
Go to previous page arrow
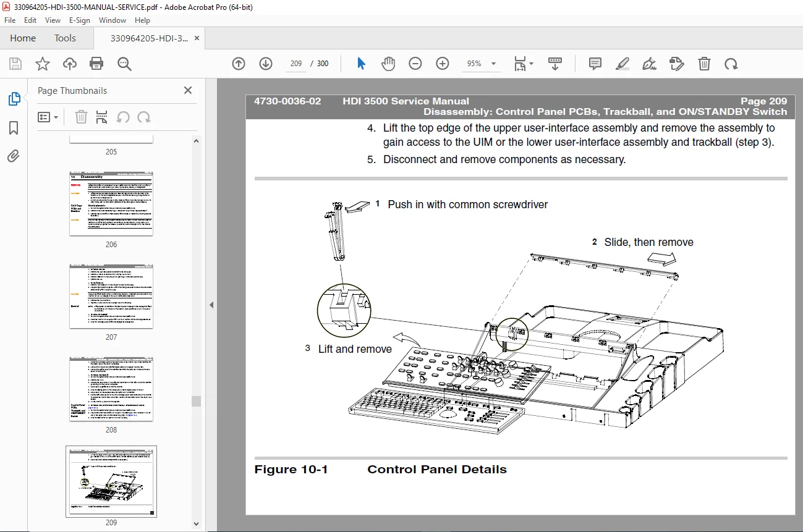[x=239, y=64]
